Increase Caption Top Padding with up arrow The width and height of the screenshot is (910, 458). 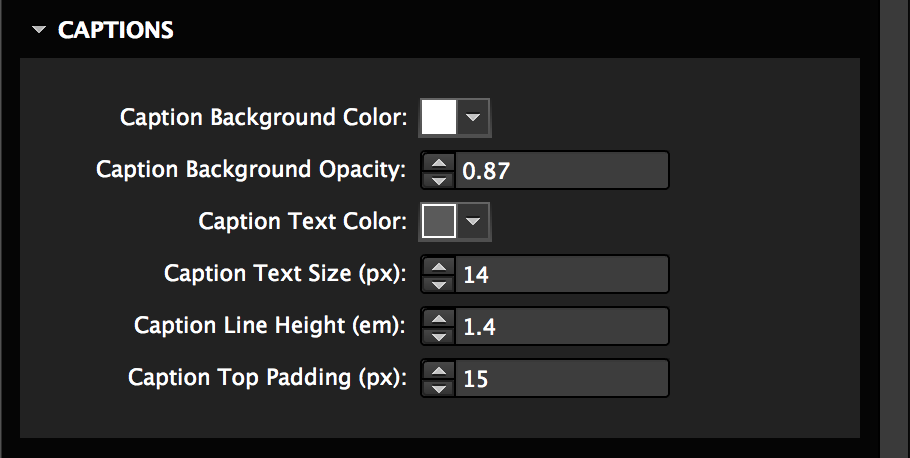pos(438,370)
